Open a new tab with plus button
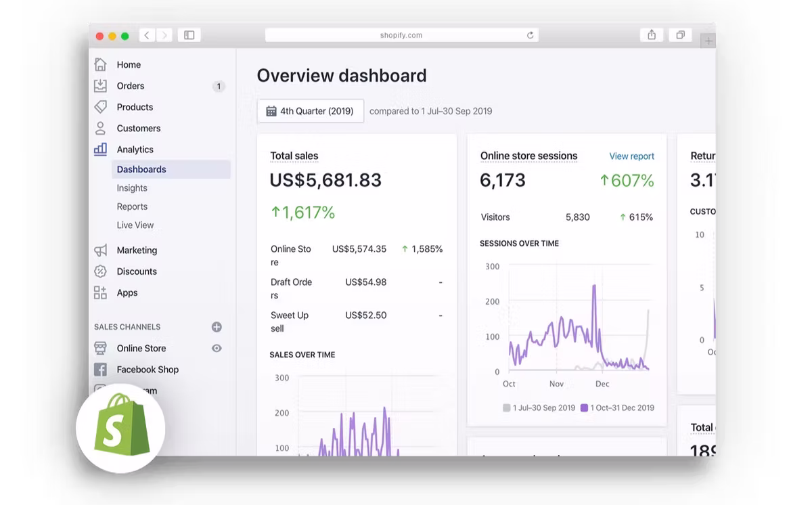Image resolution: width=812 pixels, height=505 pixels. point(708,41)
